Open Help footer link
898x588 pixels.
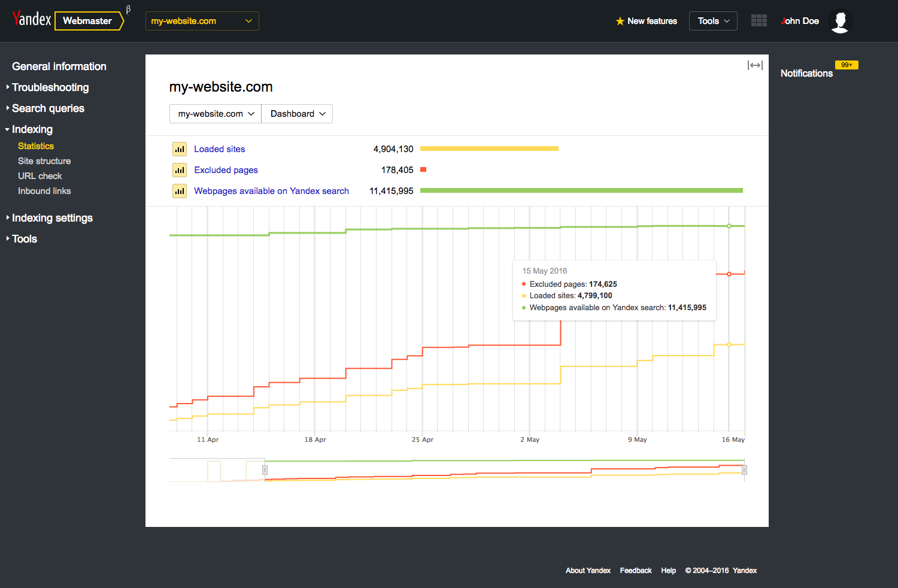click(669, 571)
